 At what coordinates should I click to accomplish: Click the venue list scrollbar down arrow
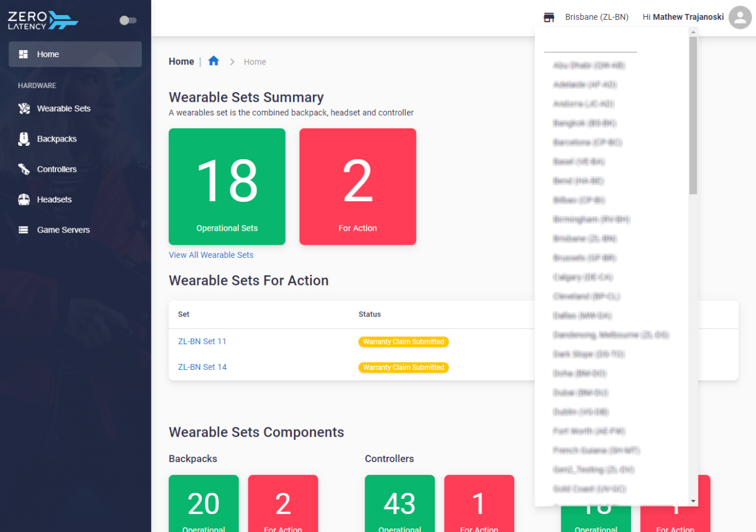pos(693,501)
